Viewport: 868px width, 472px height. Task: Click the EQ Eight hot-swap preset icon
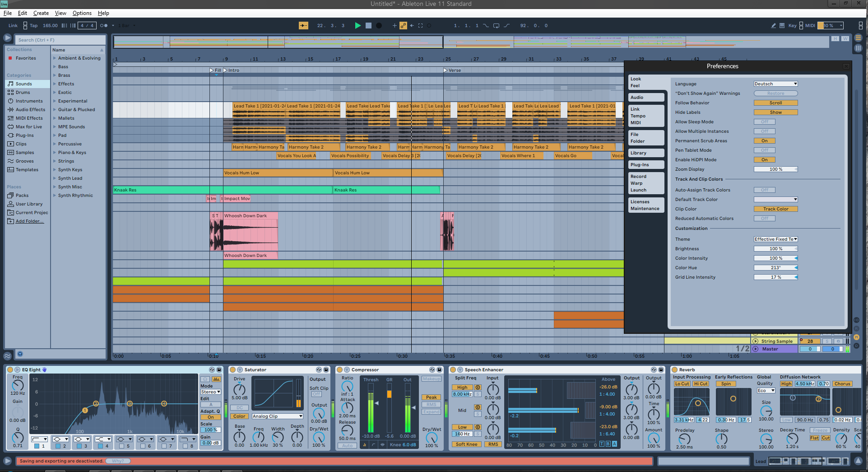(211, 370)
